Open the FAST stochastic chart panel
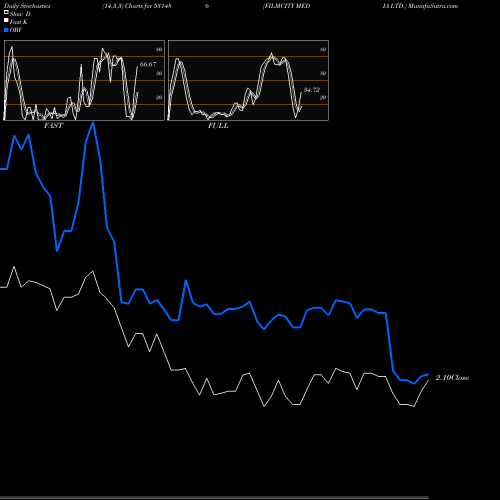Viewport: 500px width, 500px height. (84, 80)
